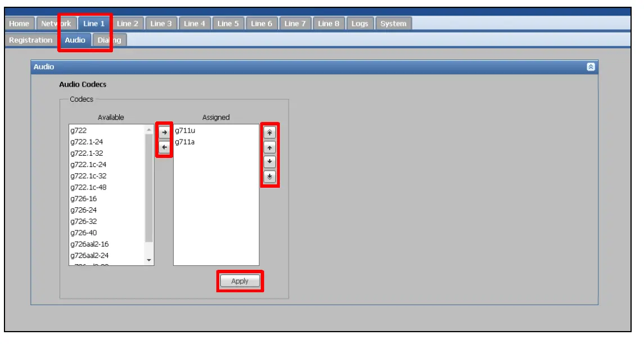Select the Line 8 tab

pyautogui.click(x=329, y=24)
